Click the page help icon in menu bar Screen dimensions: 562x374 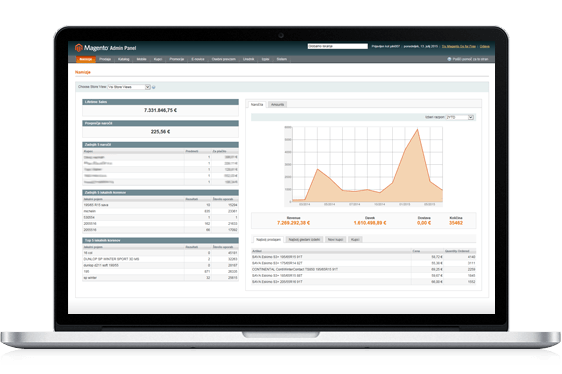click(449, 59)
